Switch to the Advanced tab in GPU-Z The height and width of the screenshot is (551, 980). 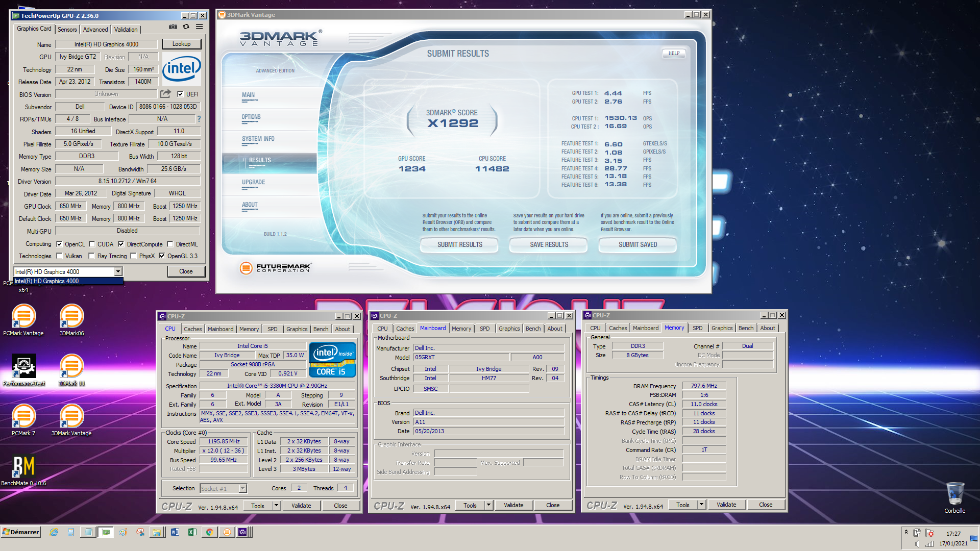95,30
